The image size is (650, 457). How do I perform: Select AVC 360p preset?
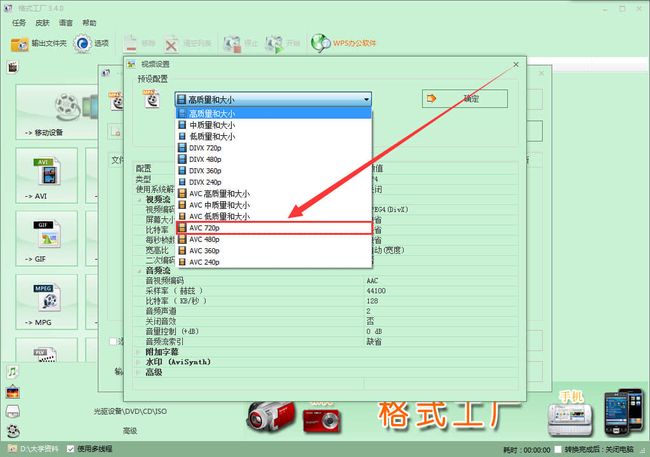pyautogui.click(x=274, y=250)
